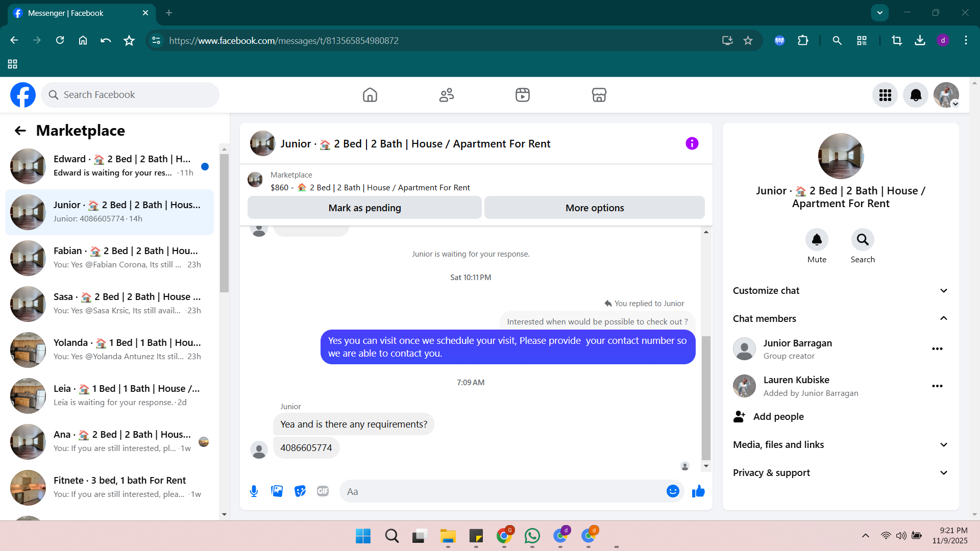Open the Video (Watch) icon
Image resolution: width=980 pixels, height=551 pixels.
tap(523, 95)
